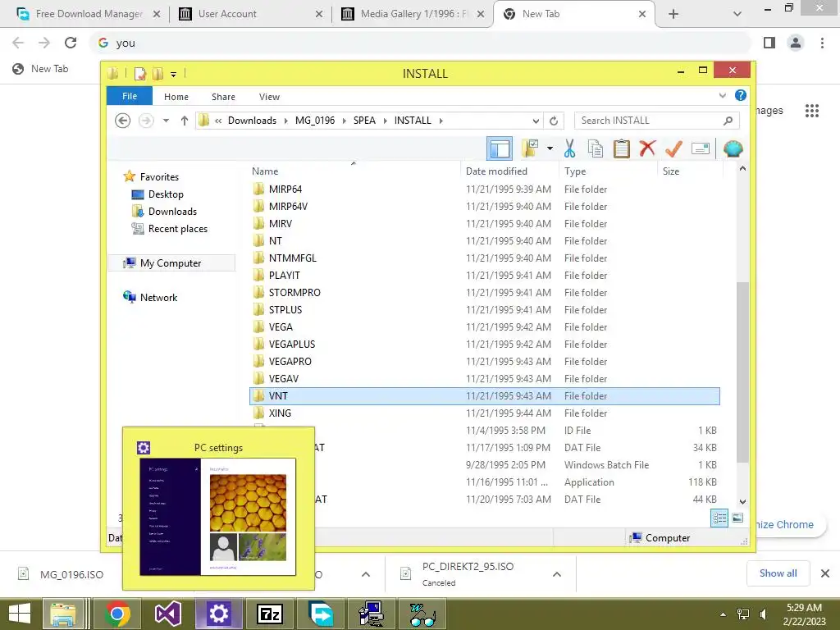Refresh the INSTALL folder
The height and width of the screenshot is (630, 840).
pos(554,121)
